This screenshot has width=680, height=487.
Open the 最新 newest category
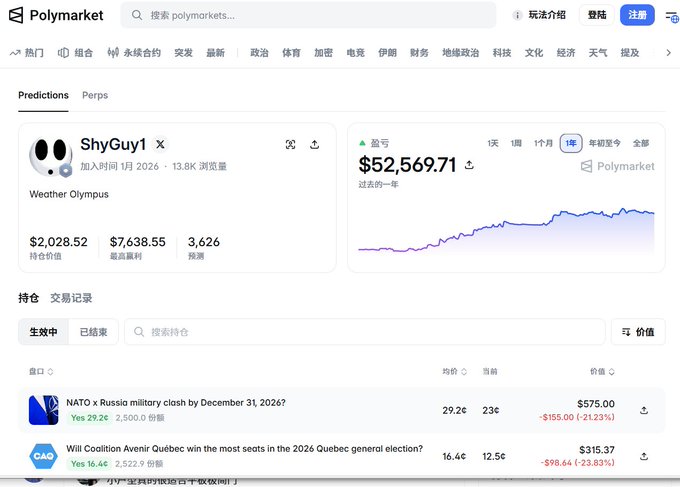pos(215,53)
